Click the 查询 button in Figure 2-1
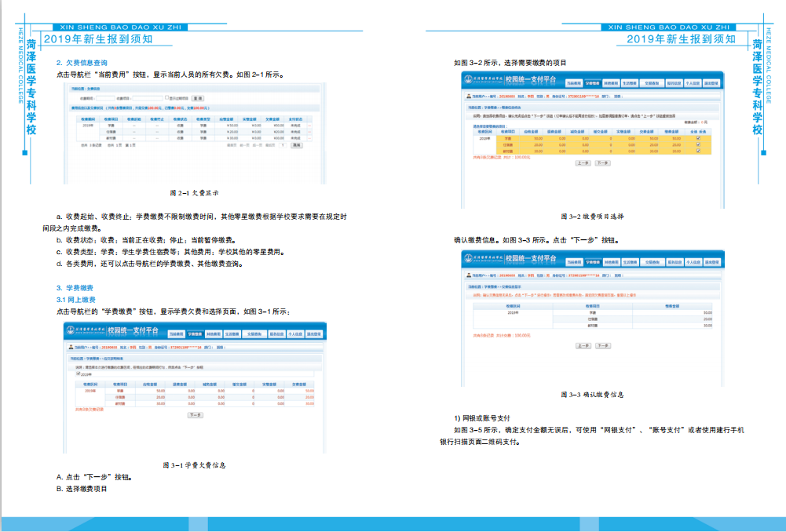 point(198,98)
